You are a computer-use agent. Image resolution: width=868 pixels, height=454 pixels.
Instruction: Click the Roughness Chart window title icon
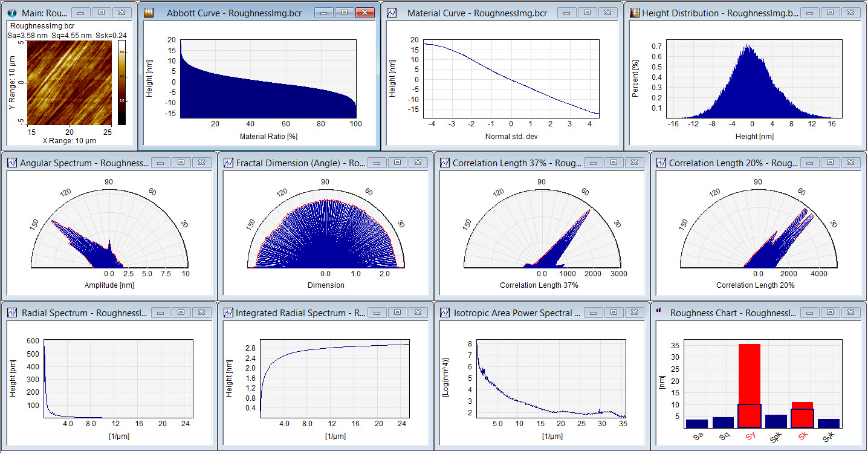[x=661, y=311]
